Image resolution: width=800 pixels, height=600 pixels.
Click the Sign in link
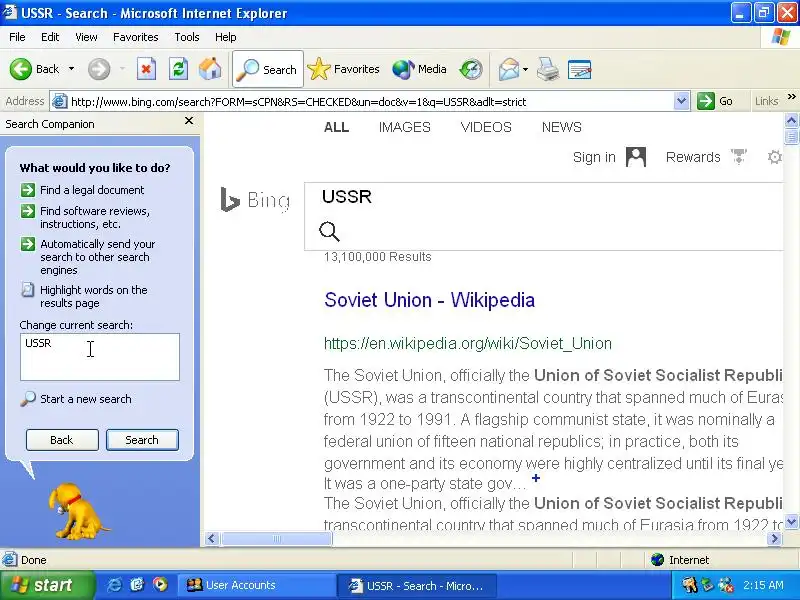tap(594, 157)
